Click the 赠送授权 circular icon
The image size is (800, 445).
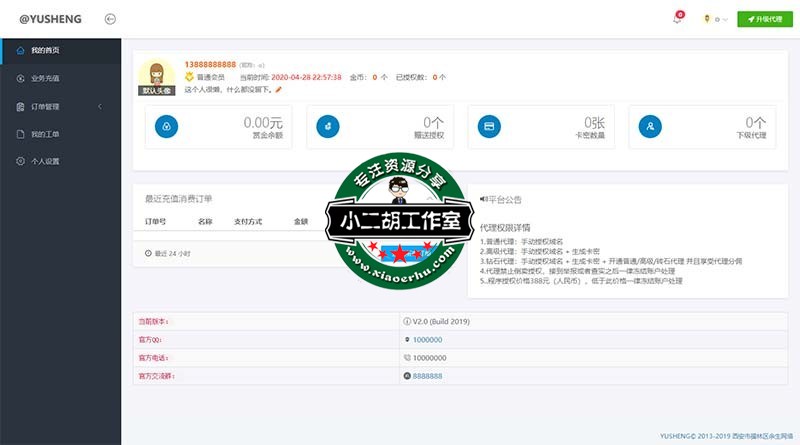324,127
